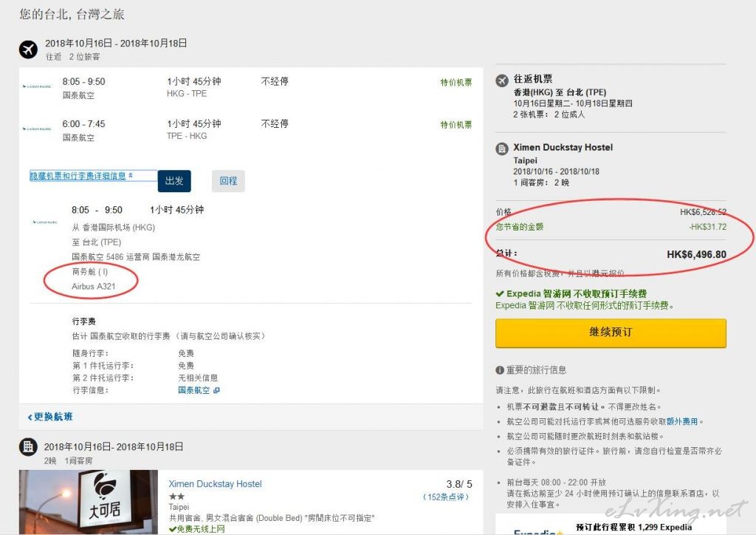Click the total HK$6,496.80
Screen dimensions: 756x535
[x=697, y=254]
